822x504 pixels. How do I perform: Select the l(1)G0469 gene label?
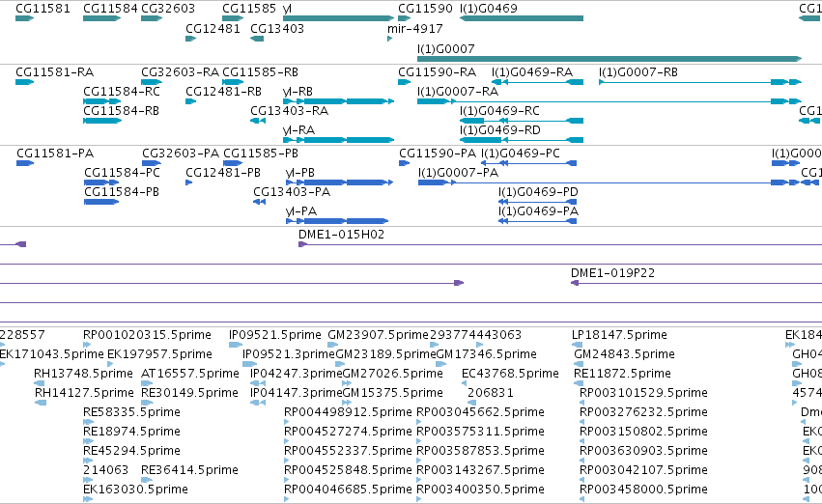pos(489,9)
